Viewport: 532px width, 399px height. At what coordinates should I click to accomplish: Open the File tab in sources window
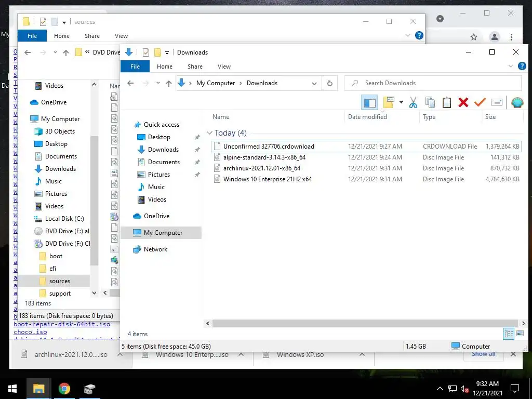tap(32, 36)
